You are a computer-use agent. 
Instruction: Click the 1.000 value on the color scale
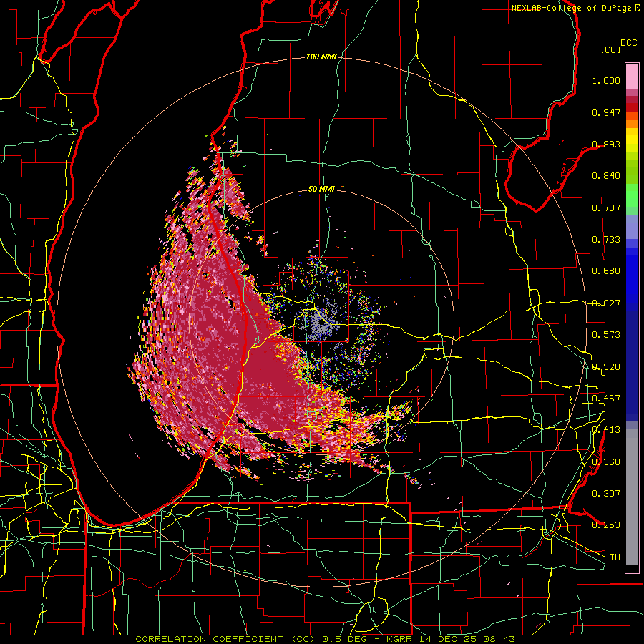click(x=606, y=80)
